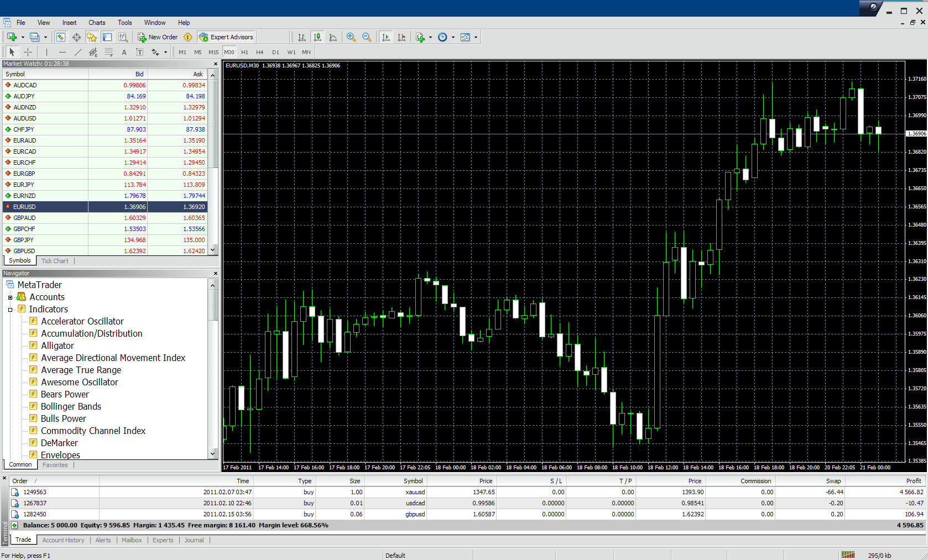The height and width of the screenshot is (560, 928).
Task: Switch to the Account History tab
Action: tap(64, 540)
